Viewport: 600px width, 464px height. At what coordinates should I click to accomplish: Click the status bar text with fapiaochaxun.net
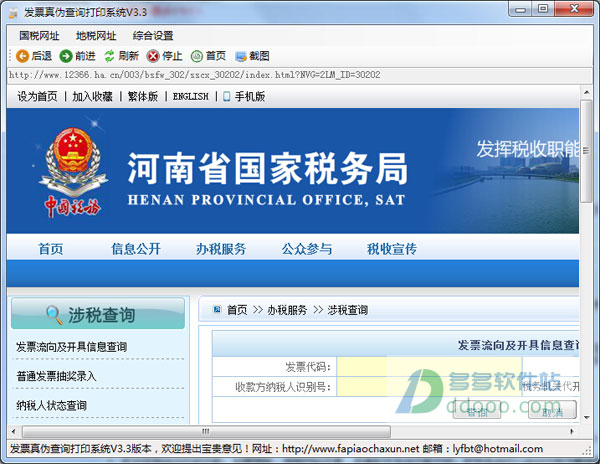(x=276, y=449)
